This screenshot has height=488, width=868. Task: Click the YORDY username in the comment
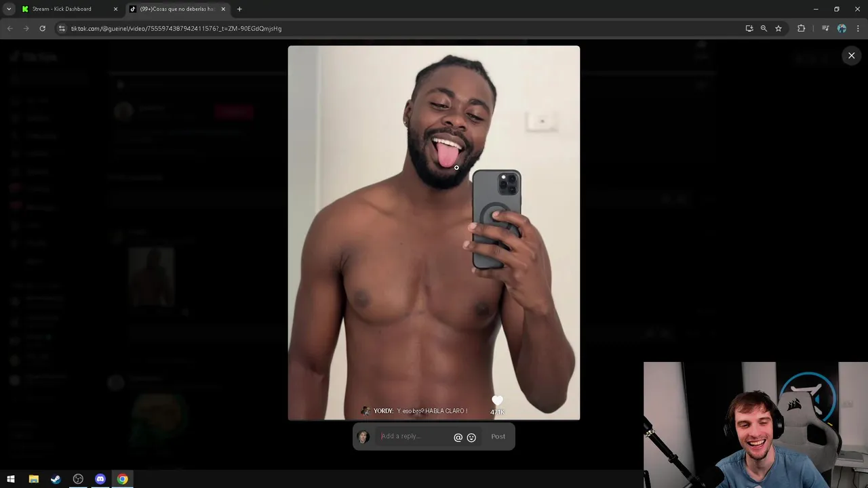383,411
